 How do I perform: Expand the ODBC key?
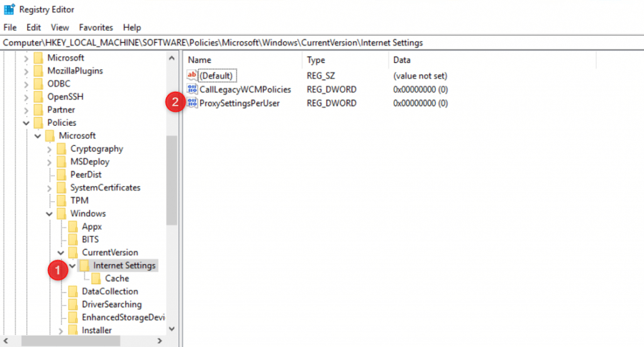(26, 84)
